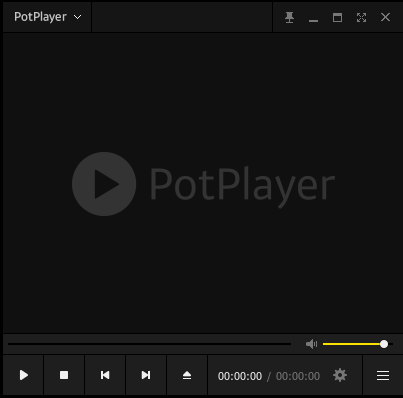Click the yellow volume slider track
Image resolution: width=403 pixels, height=398 pixels.
point(352,344)
